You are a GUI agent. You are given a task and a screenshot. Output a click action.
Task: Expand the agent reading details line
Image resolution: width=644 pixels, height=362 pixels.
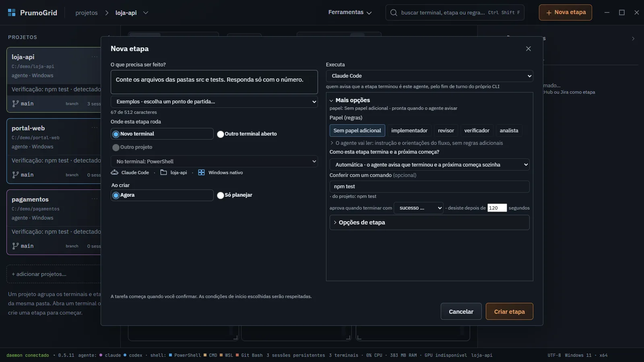[x=416, y=143]
